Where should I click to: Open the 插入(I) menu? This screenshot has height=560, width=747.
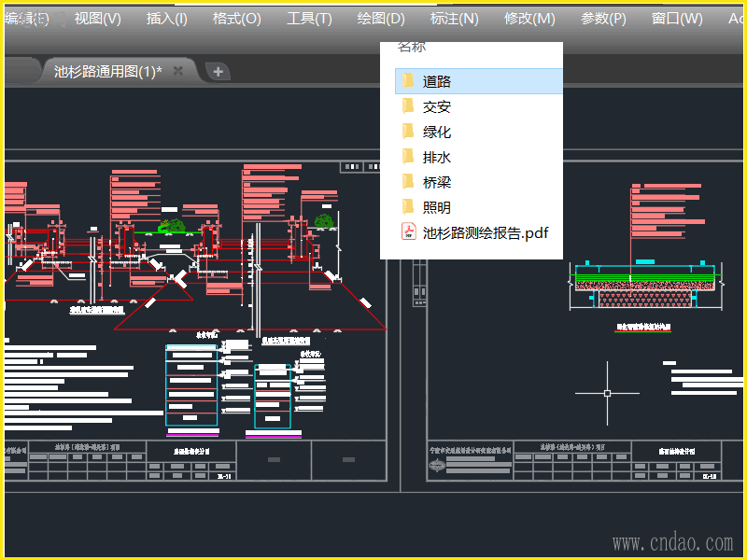pos(167,19)
